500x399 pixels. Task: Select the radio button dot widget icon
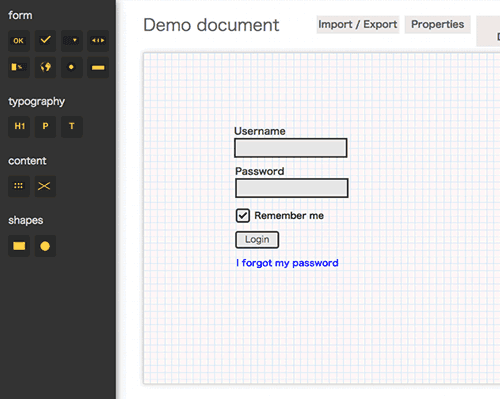(x=72, y=67)
